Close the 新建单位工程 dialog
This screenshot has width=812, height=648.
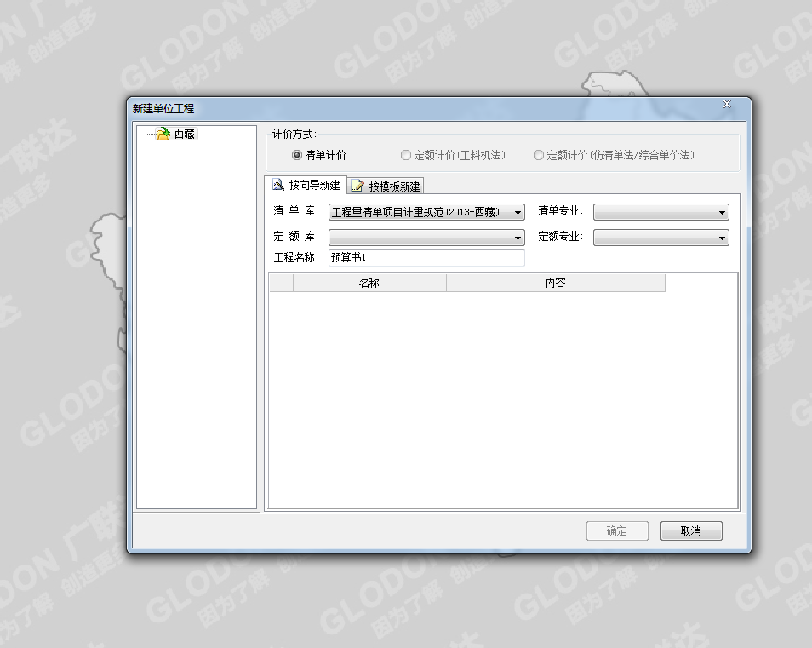(727, 104)
